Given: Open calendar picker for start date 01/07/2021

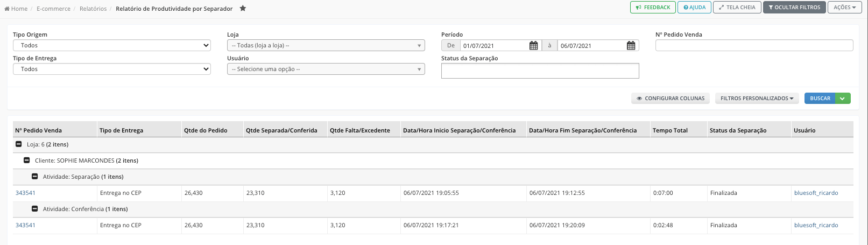Looking at the screenshot, I should coord(533,46).
